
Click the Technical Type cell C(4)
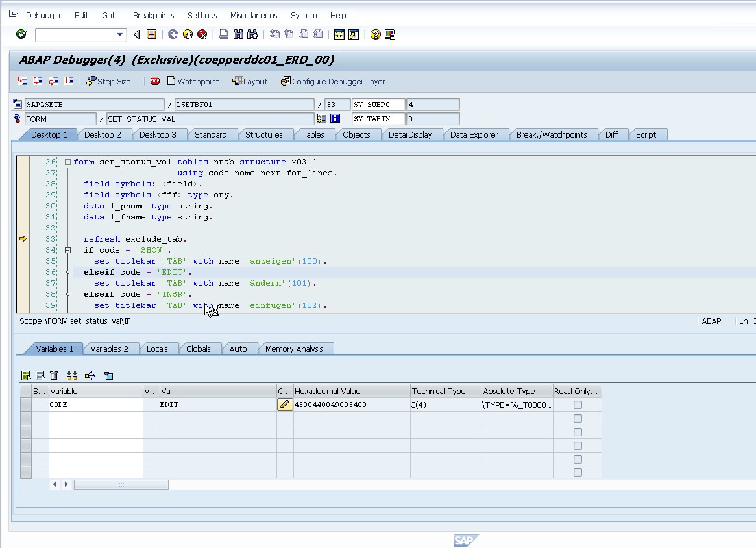click(x=446, y=405)
